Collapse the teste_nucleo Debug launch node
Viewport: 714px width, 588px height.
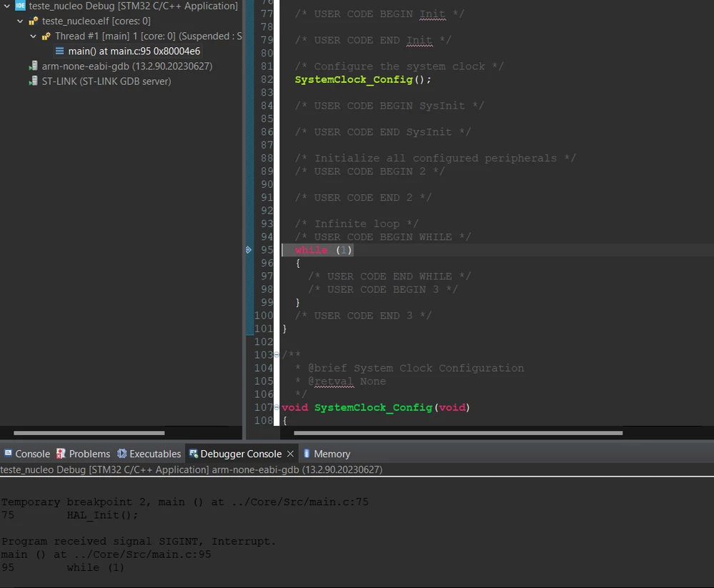[7, 6]
